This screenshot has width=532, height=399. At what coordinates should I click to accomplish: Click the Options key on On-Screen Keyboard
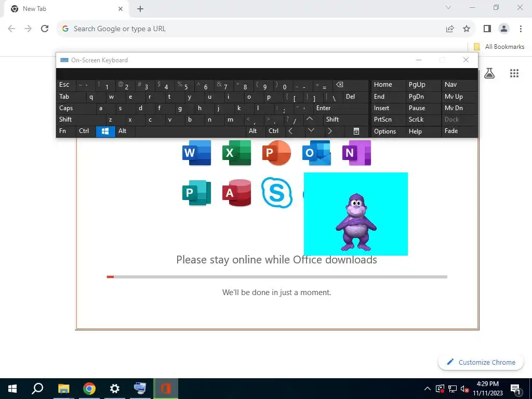[389, 131]
